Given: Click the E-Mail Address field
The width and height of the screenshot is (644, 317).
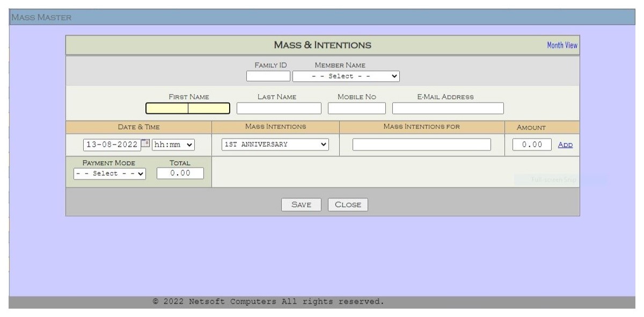Looking at the screenshot, I should 448,109.
